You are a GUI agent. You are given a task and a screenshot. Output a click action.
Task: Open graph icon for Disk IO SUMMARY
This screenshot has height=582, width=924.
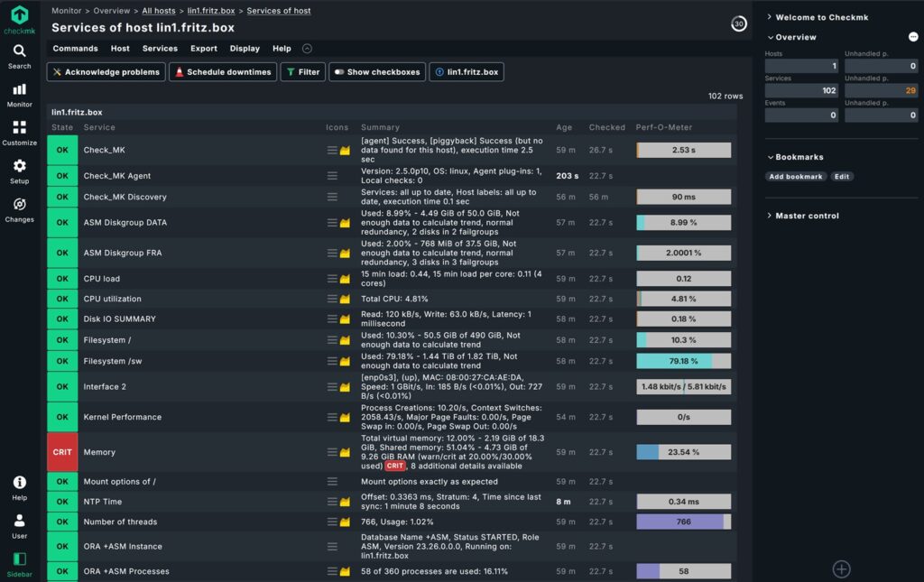click(x=345, y=319)
